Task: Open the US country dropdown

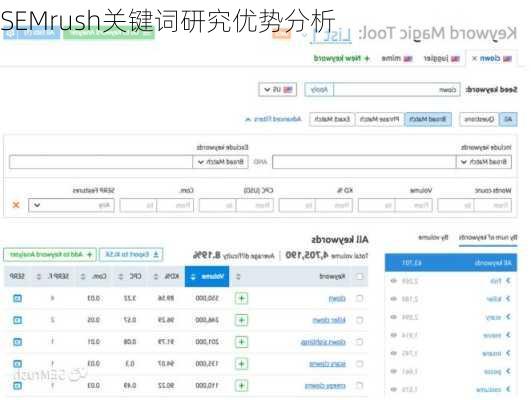Action: click(x=278, y=90)
